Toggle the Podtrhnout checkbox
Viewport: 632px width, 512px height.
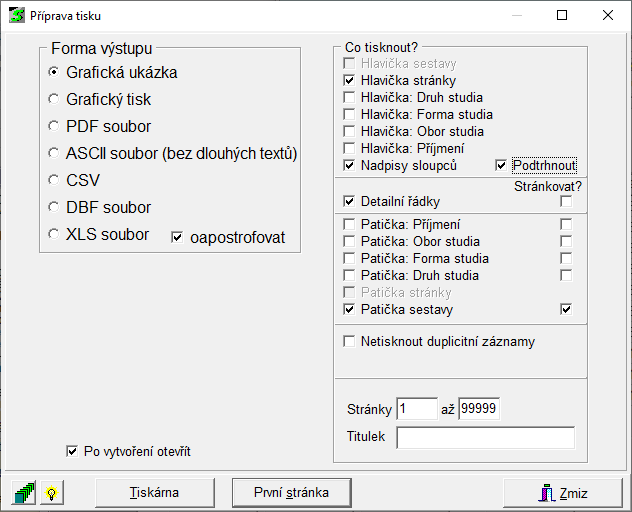coord(502,165)
